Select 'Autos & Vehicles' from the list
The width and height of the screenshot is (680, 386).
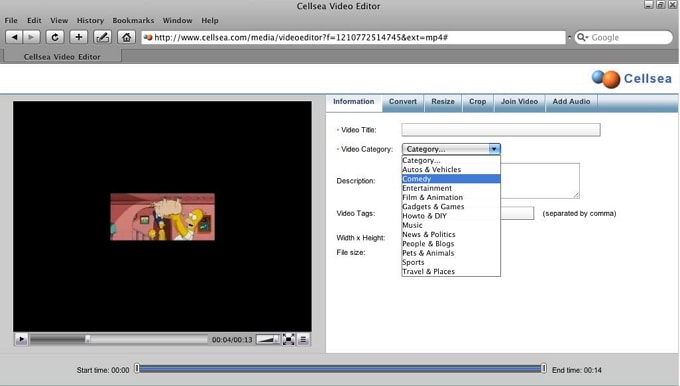(451, 170)
